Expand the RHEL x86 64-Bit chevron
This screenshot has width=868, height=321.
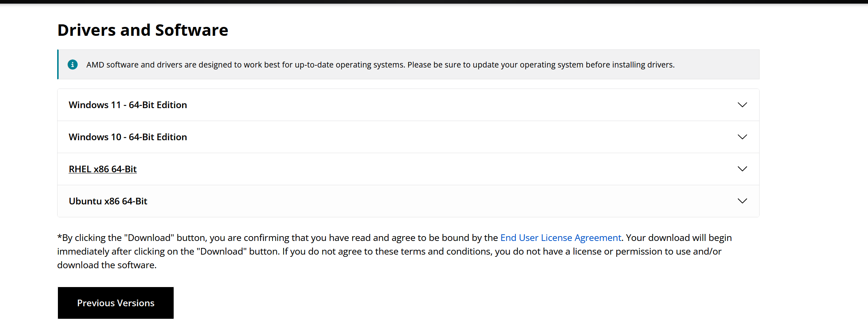click(742, 169)
